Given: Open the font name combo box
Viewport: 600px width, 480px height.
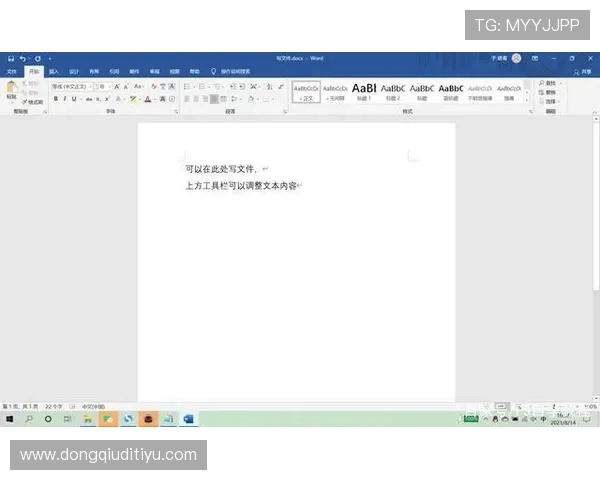Looking at the screenshot, I should (72, 87).
